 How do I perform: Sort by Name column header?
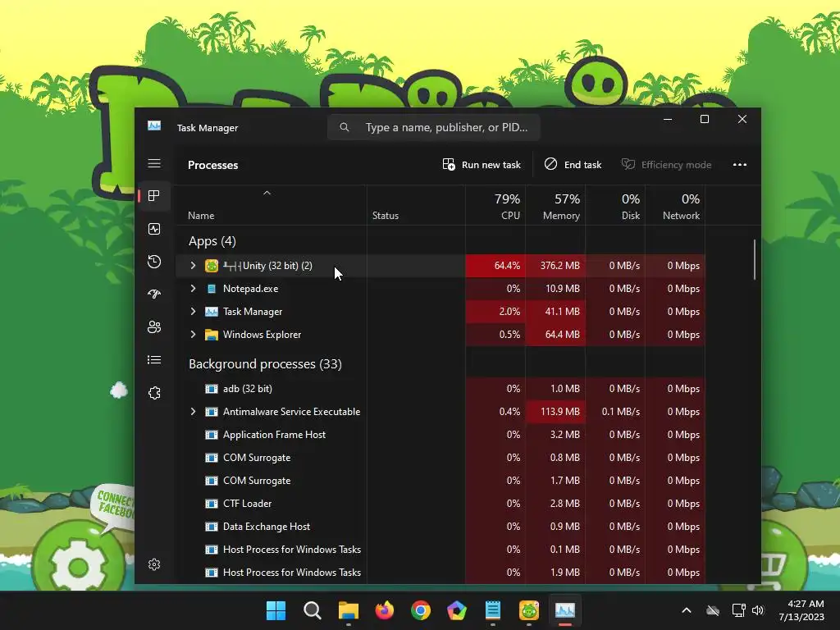tap(202, 216)
